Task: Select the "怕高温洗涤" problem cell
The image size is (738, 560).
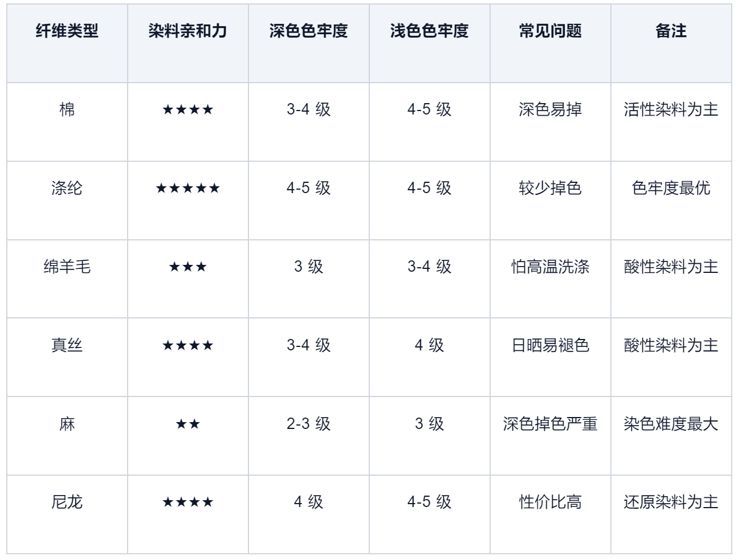Action: 550,267
